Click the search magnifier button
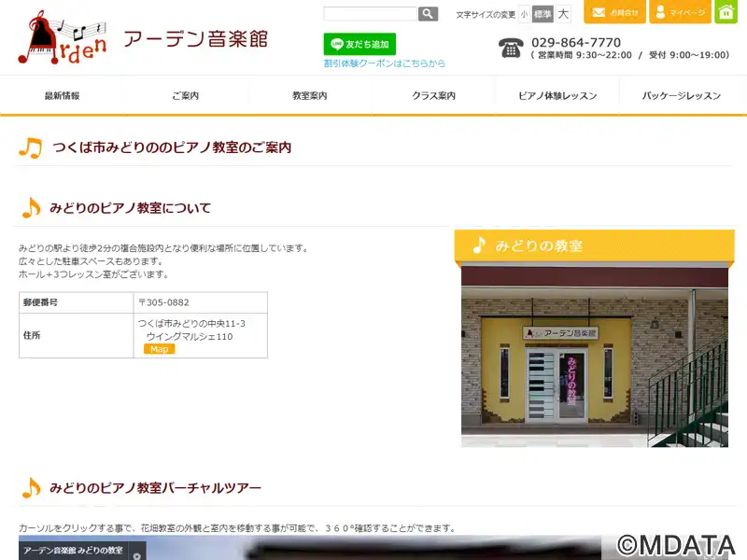Viewport: 747px width, 560px height. (x=428, y=14)
